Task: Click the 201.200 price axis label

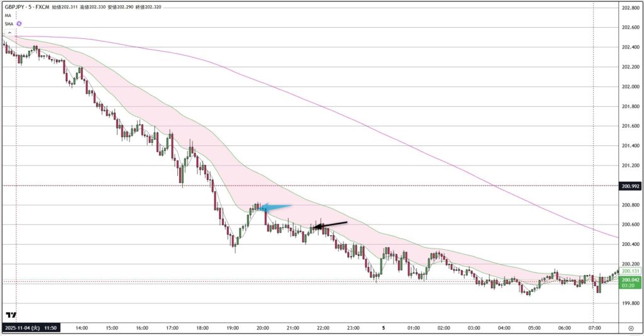Action: pos(630,165)
